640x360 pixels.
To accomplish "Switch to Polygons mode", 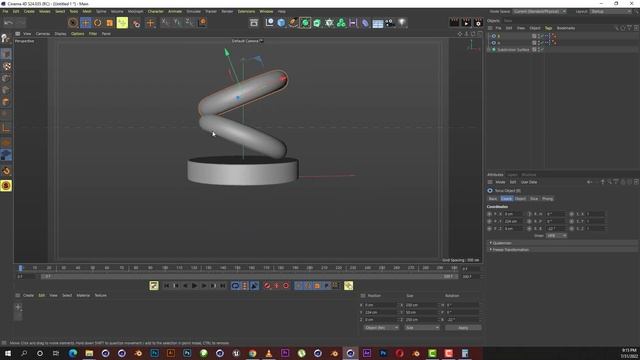I will pyautogui.click(x=6, y=102).
